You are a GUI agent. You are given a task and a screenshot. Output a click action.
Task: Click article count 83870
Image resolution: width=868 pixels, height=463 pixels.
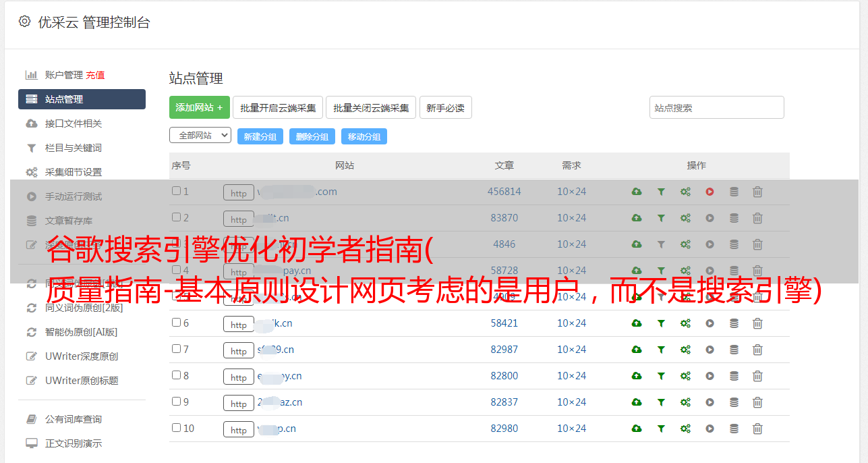504,218
